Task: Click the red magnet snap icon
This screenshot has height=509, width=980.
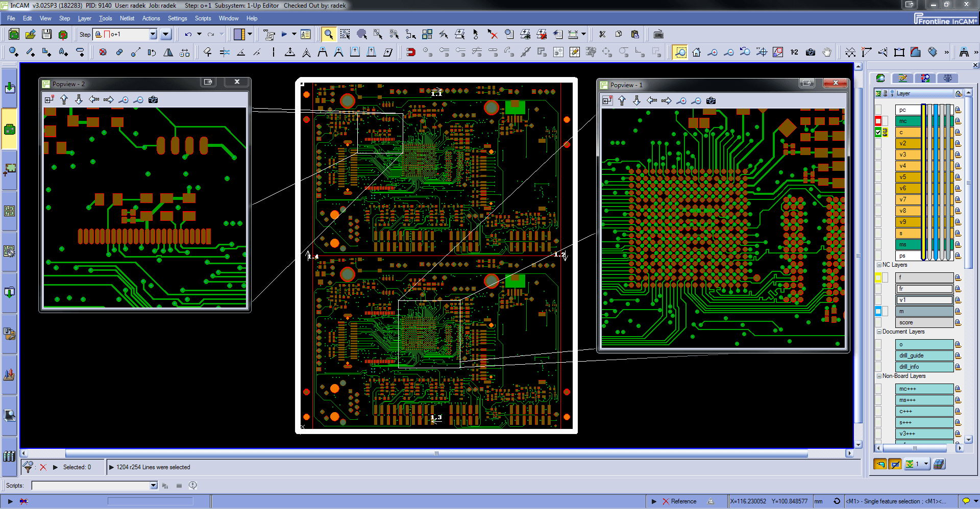Action: point(411,52)
